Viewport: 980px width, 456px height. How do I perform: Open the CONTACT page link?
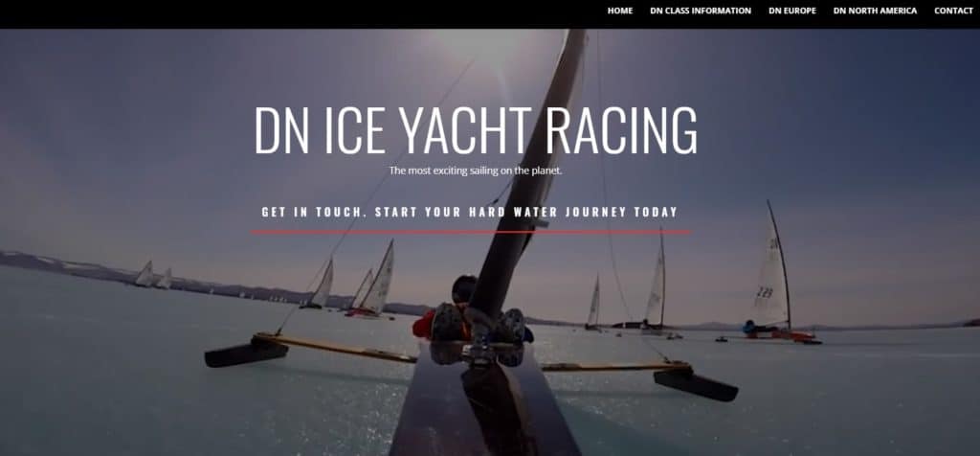[x=954, y=11]
